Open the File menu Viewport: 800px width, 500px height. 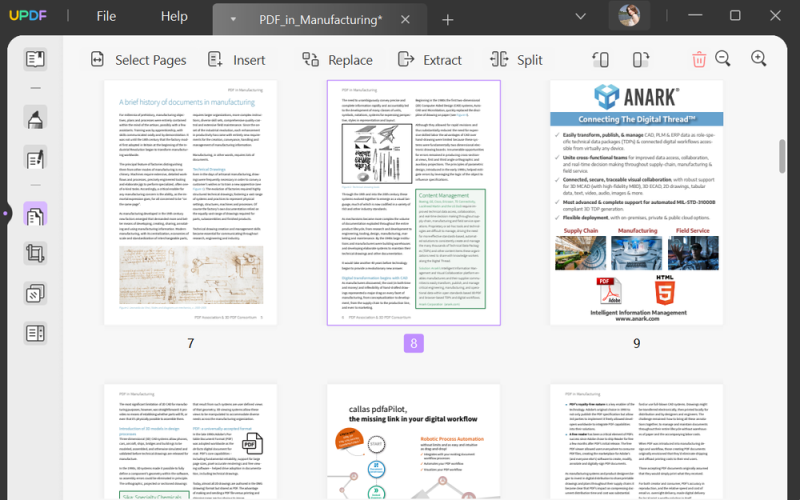click(x=106, y=16)
